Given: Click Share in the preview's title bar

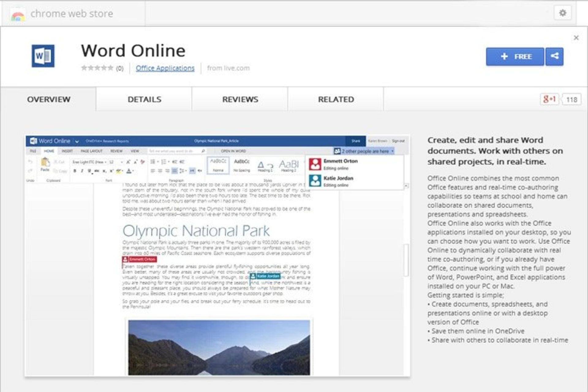Looking at the screenshot, I should pos(356,141).
